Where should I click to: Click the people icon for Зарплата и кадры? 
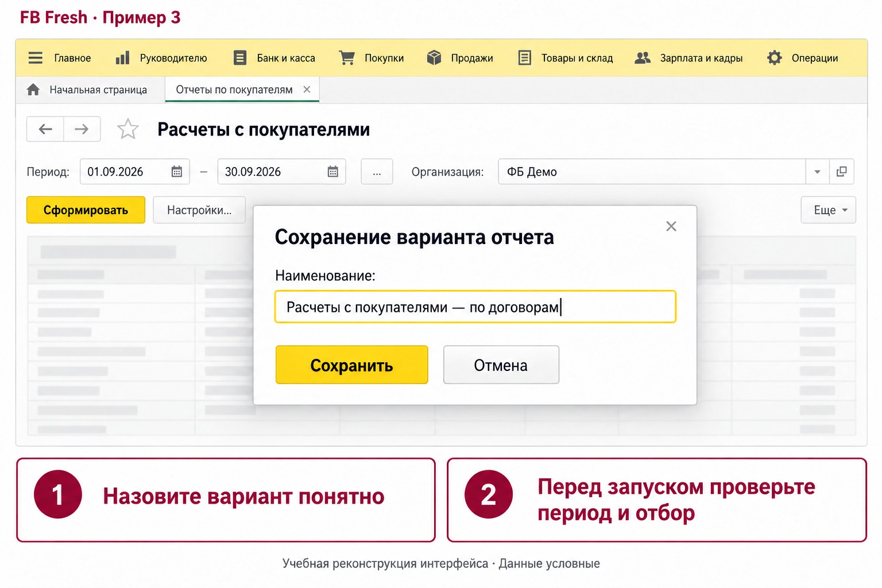click(x=643, y=57)
